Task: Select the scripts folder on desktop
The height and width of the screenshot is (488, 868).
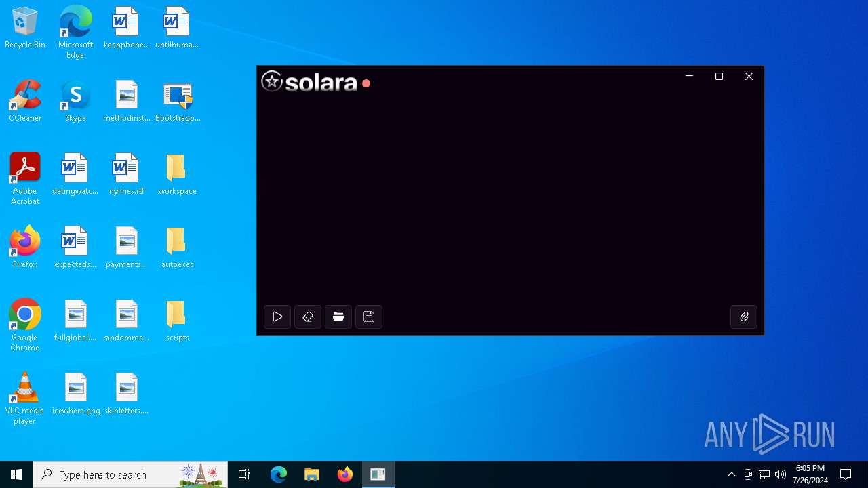Action: [x=177, y=321]
